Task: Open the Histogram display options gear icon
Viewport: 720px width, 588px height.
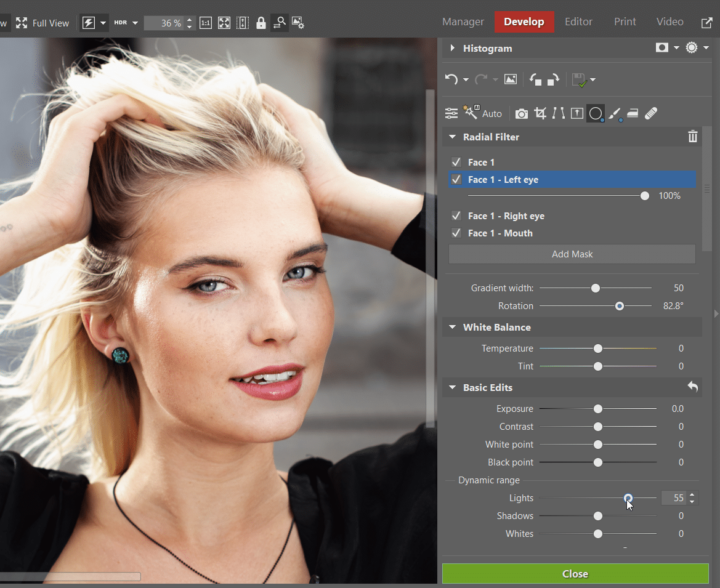Action: (691, 47)
